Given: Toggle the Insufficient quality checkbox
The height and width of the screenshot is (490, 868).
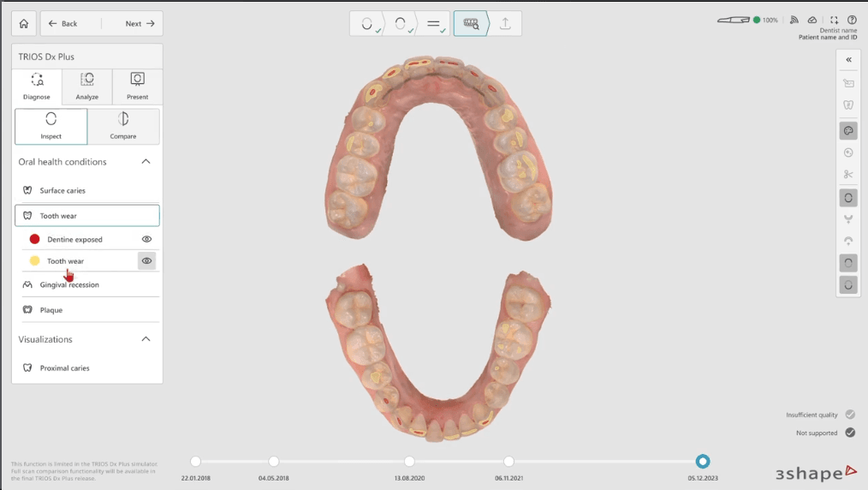Looking at the screenshot, I should [850, 414].
